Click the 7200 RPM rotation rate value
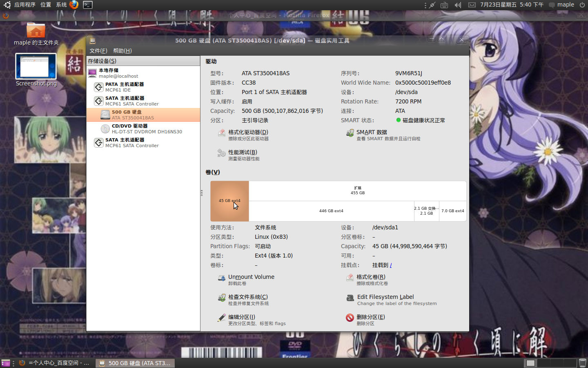 [x=408, y=102]
